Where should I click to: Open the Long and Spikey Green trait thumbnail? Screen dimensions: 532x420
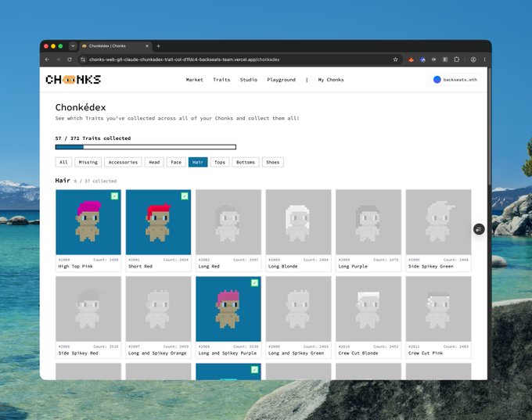298,309
